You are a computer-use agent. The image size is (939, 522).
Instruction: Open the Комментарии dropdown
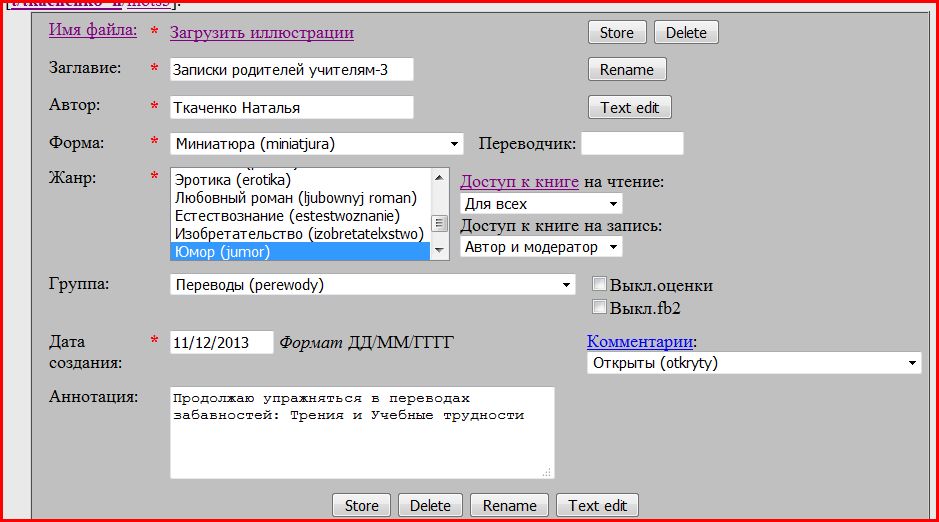click(x=753, y=363)
